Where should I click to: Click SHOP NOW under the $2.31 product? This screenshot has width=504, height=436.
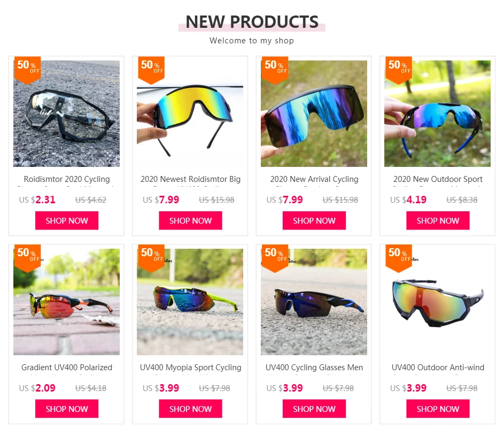[67, 221]
